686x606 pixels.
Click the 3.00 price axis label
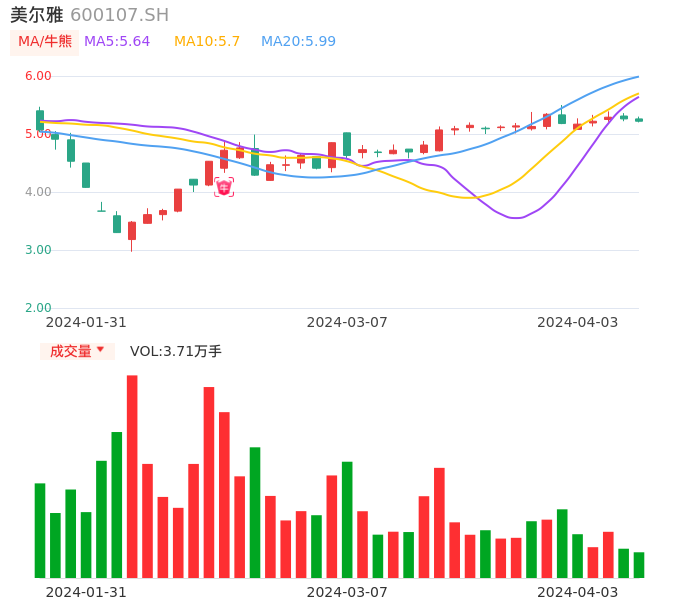38,250
